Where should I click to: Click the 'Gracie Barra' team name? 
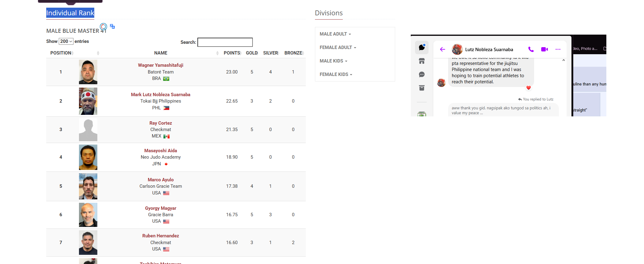[x=161, y=215]
